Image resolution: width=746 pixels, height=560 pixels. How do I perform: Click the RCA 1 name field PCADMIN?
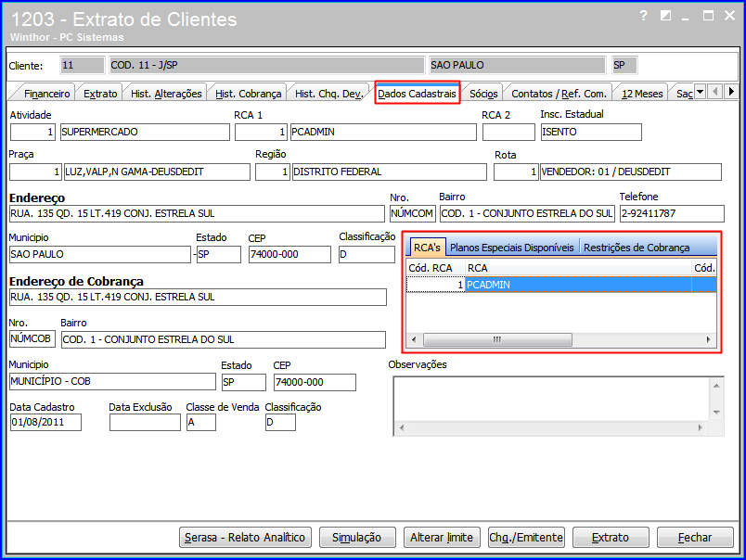pos(383,132)
